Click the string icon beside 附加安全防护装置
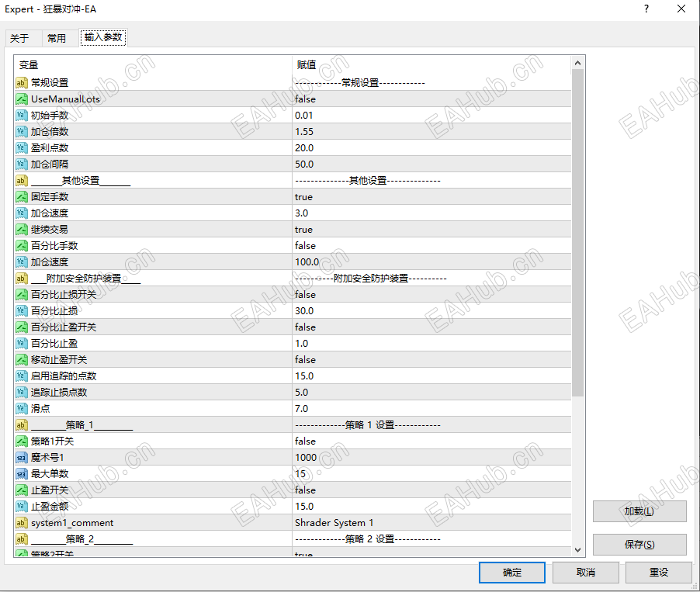The image size is (700, 592). [22, 278]
